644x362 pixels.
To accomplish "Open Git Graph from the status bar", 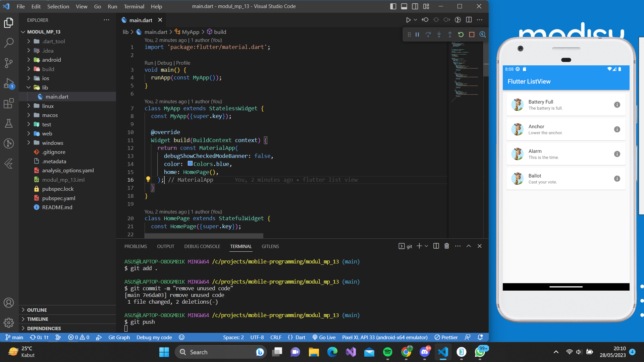I will (x=119, y=337).
